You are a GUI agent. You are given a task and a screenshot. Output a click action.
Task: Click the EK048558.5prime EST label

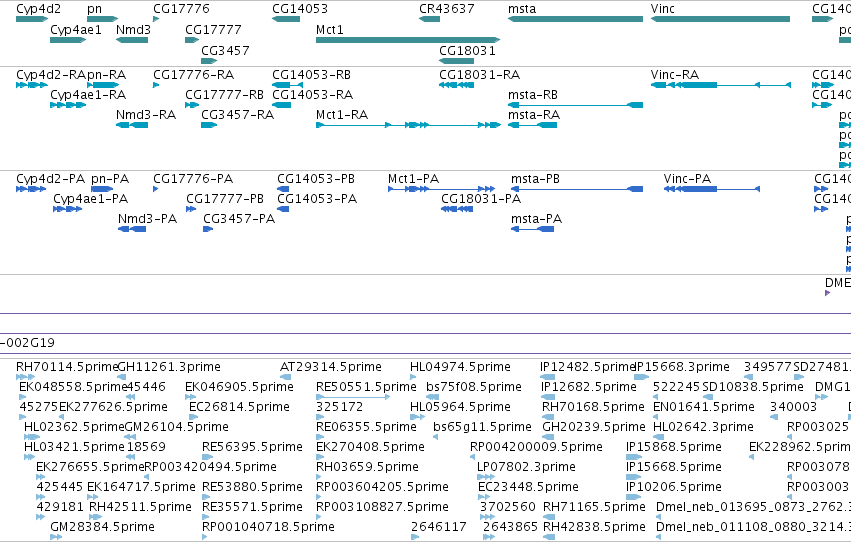coord(73,387)
